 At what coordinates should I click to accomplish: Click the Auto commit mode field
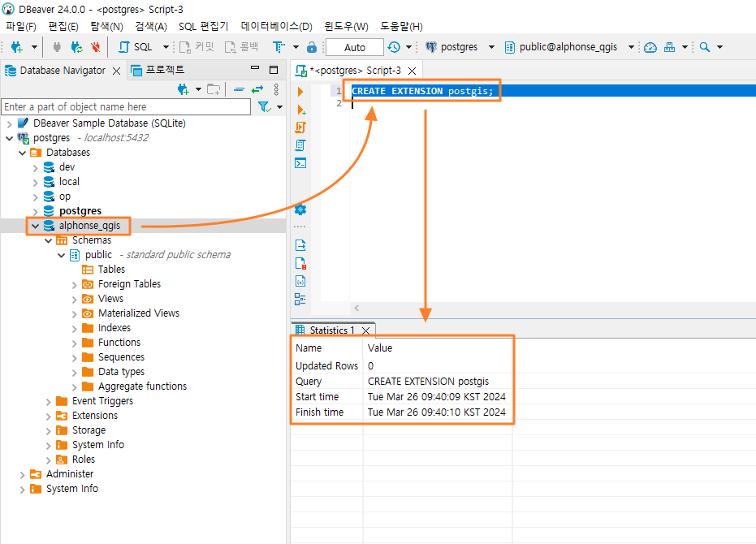355,47
